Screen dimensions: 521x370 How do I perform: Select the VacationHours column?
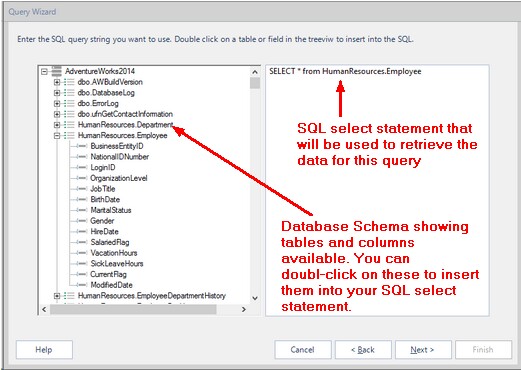pyautogui.click(x=114, y=253)
